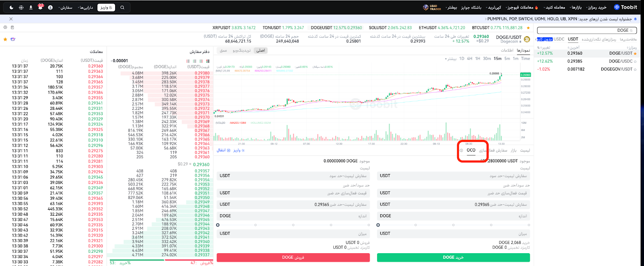Close the announcement banner
644x266 pixels.
pyautogui.click(x=11, y=19)
